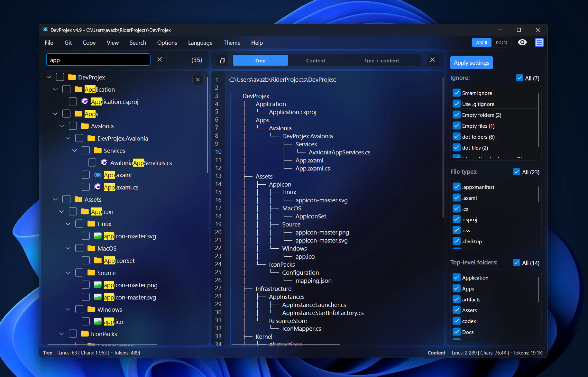Click the Avalonia folder icon

85,126
